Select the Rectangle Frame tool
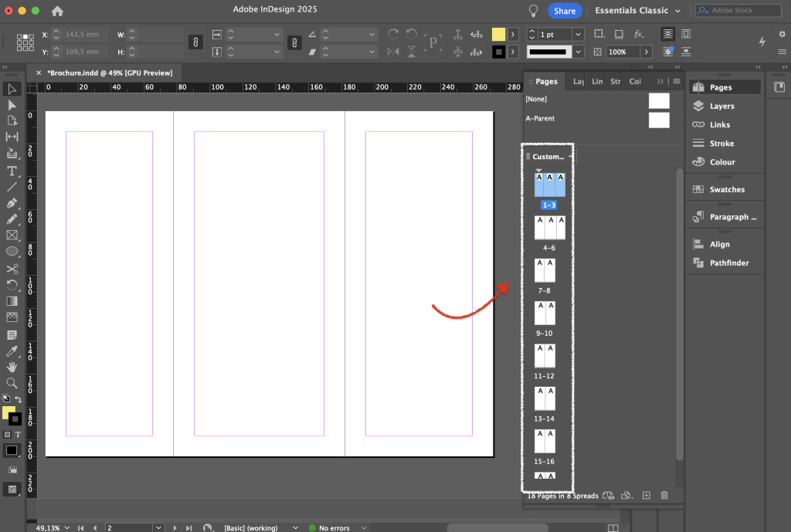The width and height of the screenshot is (791, 532). [x=12, y=235]
